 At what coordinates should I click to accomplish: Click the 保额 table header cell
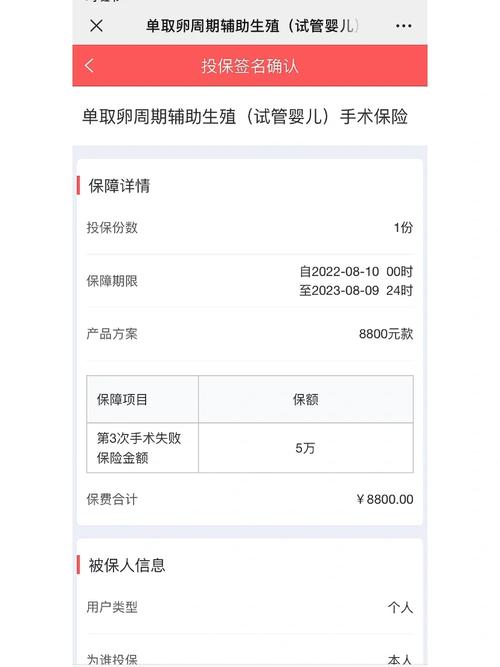point(306,399)
